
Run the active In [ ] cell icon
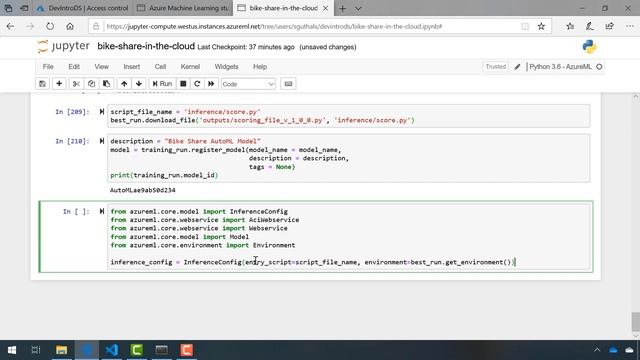coord(102,211)
